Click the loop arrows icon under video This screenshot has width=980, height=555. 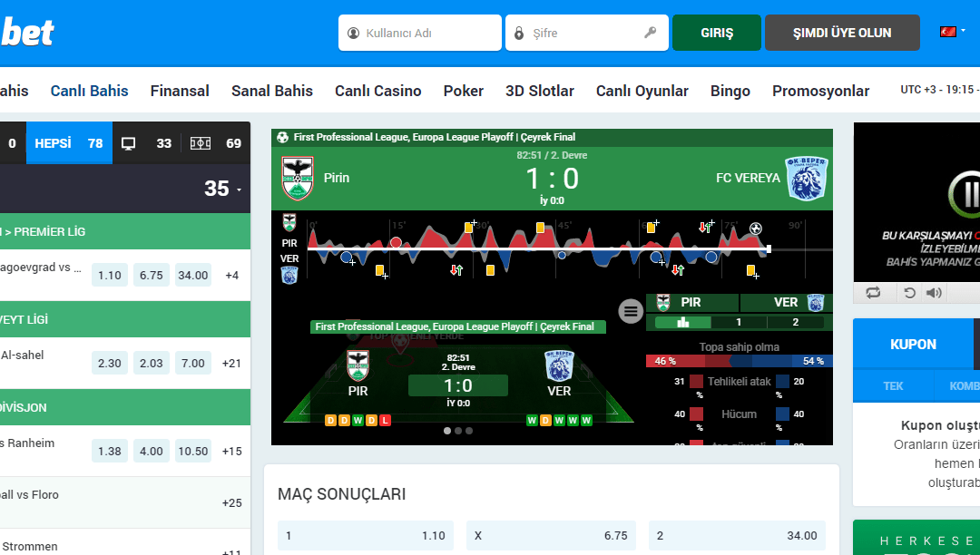[873, 293]
